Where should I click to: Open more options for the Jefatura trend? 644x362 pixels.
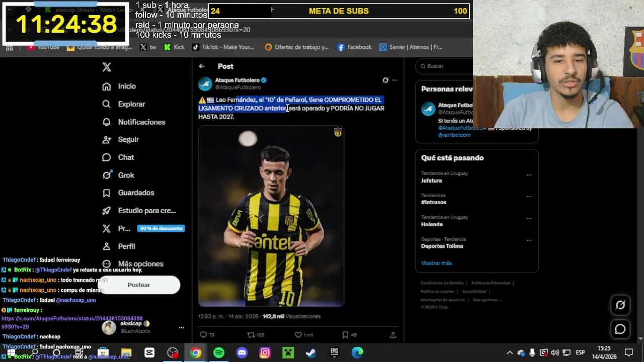(x=529, y=175)
